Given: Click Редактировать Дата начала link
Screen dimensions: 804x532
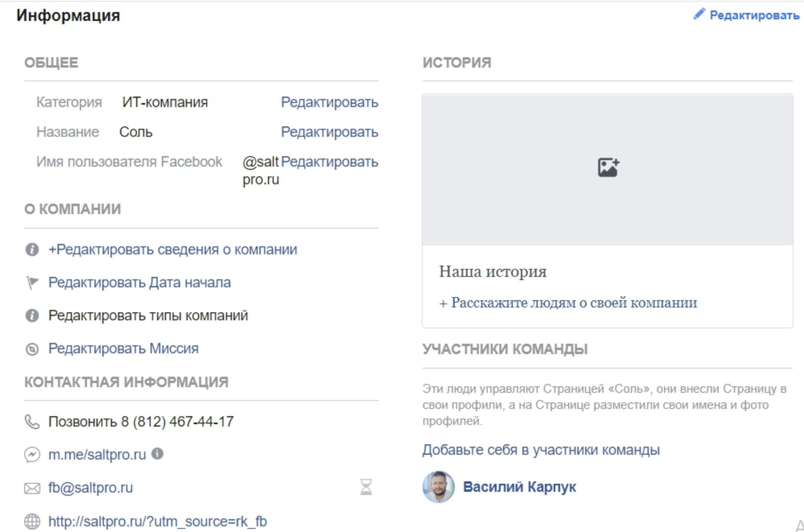Looking at the screenshot, I should pos(139,283).
